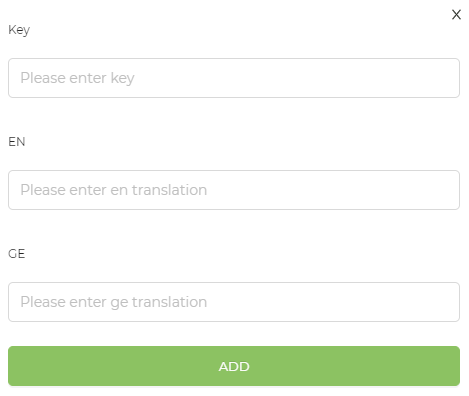This screenshot has height=396, width=469.
Task: Dismiss the add translation form
Action: (456, 15)
